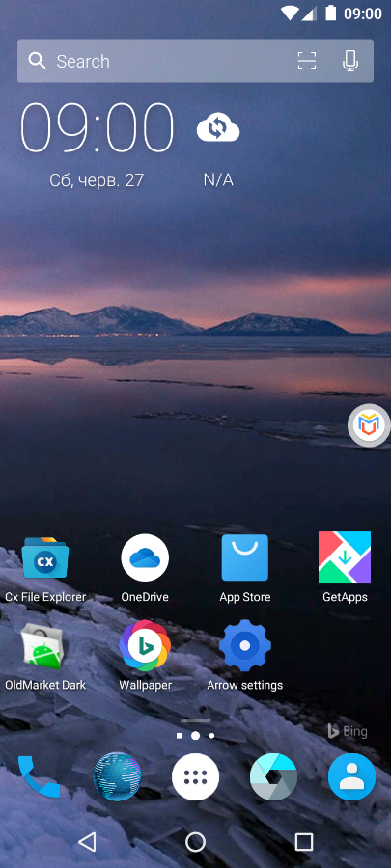Image resolution: width=391 pixels, height=868 pixels.
Task: Tap the magnifier icon in search bar
Action: [37, 61]
